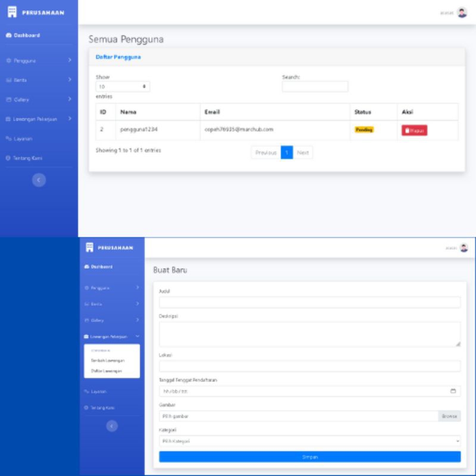Click Dashboard gauge icon in Semua Pengguna sidebar

pos(8,35)
